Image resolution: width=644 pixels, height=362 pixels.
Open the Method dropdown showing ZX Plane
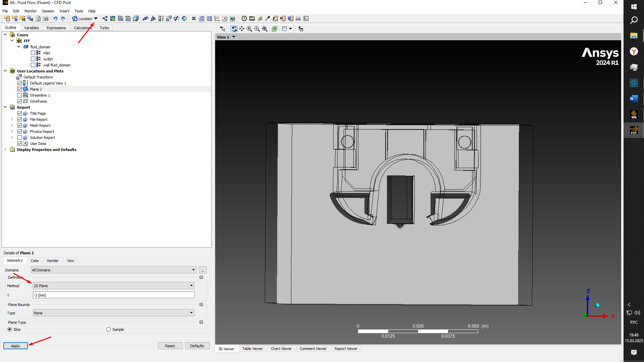(113, 286)
